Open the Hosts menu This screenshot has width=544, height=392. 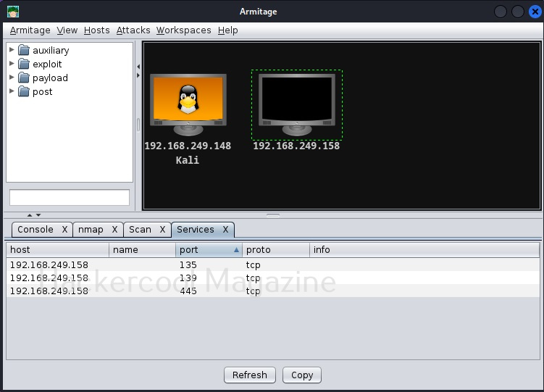pos(97,30)
